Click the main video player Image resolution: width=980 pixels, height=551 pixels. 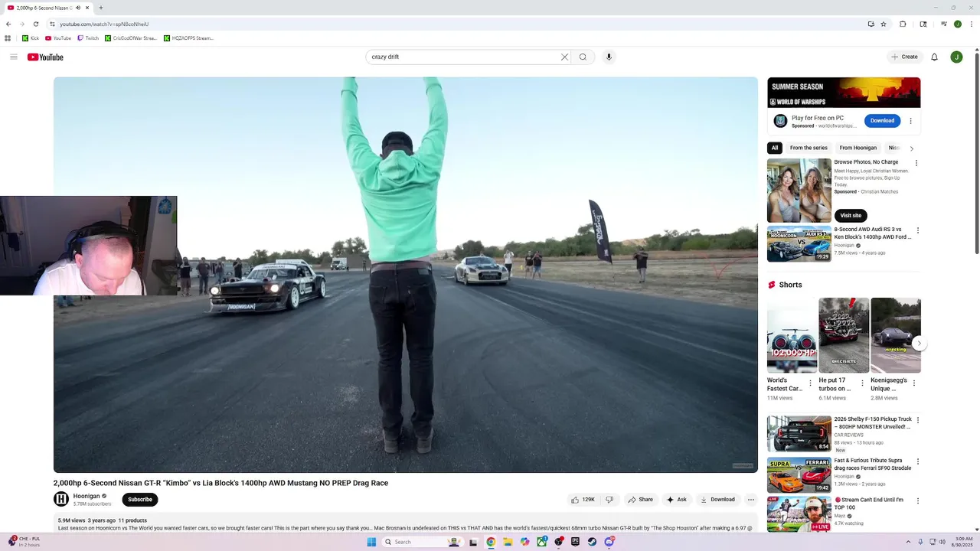(406, 275)
